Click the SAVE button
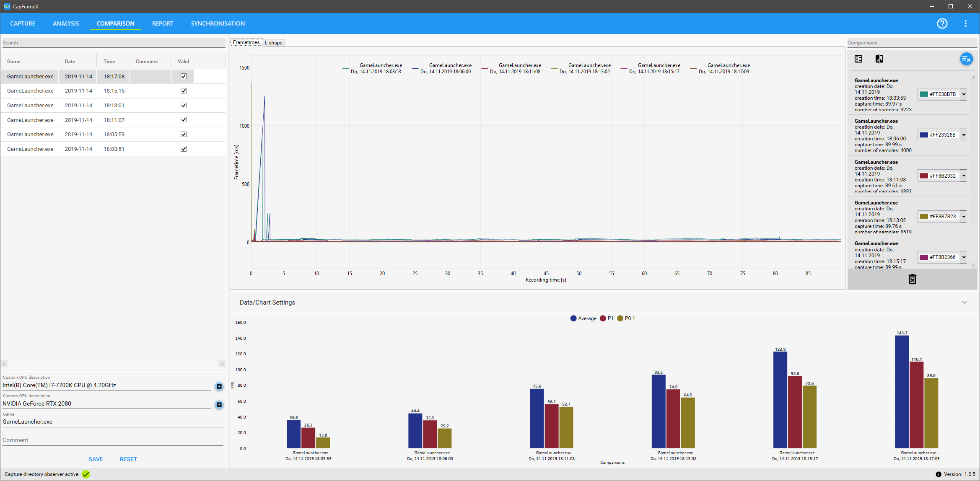 pos(96,459)
